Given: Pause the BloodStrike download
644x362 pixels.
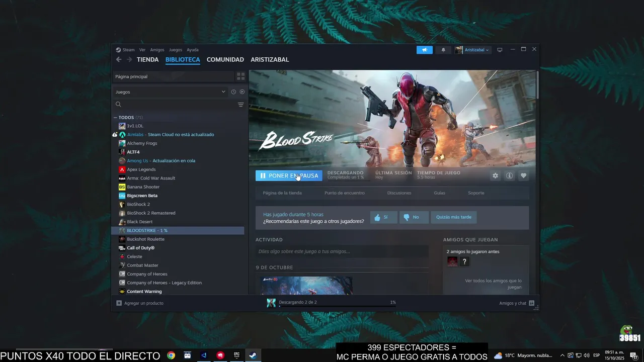Looking at the screenshot, I should [x=289, y=175].
